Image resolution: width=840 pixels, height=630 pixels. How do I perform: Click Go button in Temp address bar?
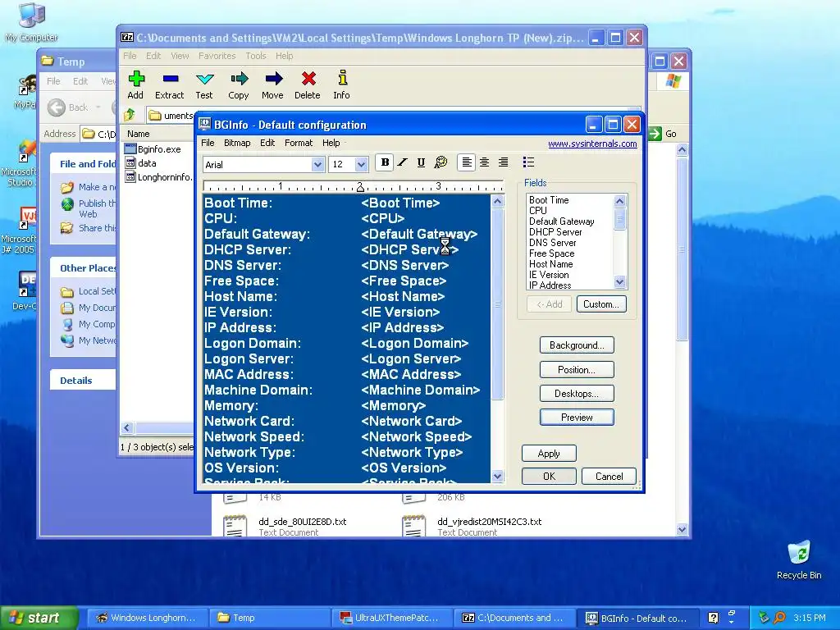[x=663, y=134]
